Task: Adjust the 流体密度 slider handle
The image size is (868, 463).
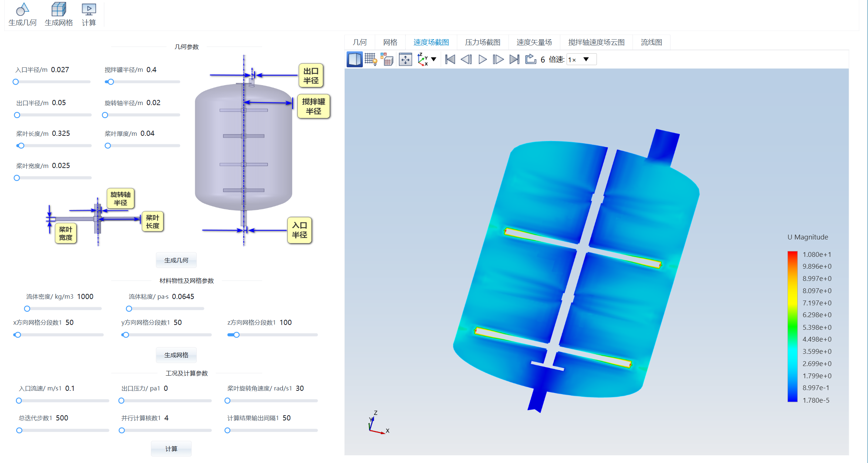Action: [x=27, y=309]
